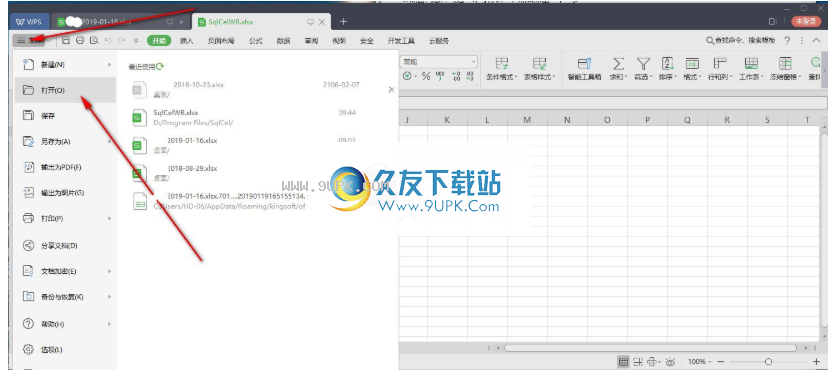This screenshot has height=378, width=836.
Task: Click the thousands separator style icon
Action: pos(440,76)
